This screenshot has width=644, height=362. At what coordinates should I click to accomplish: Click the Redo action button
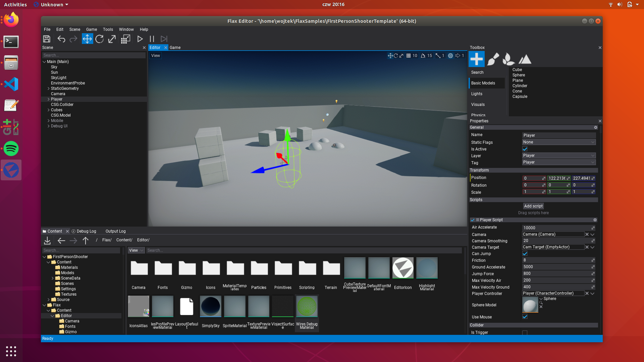[73, 39]
